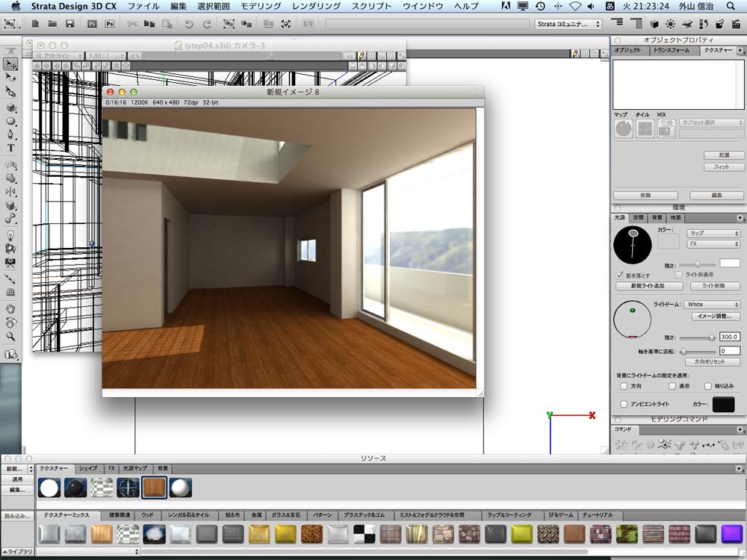
Task: Select the Hand pan tool
Action: pyautogui.click(x=10, y=309)
